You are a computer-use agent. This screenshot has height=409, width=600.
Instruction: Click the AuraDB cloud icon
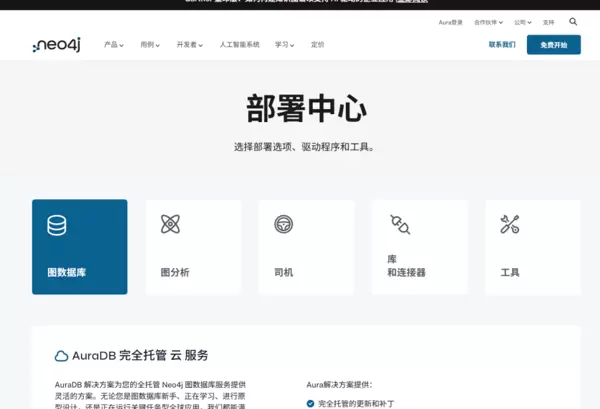(x=61, y=356)
